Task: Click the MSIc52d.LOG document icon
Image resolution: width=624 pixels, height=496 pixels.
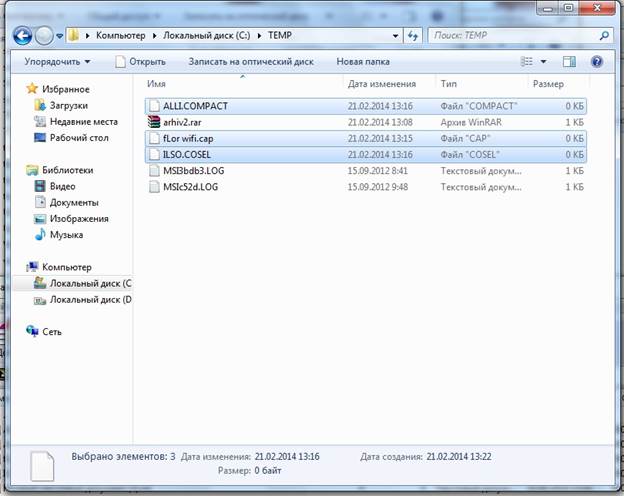Action: tap(154, 187)
